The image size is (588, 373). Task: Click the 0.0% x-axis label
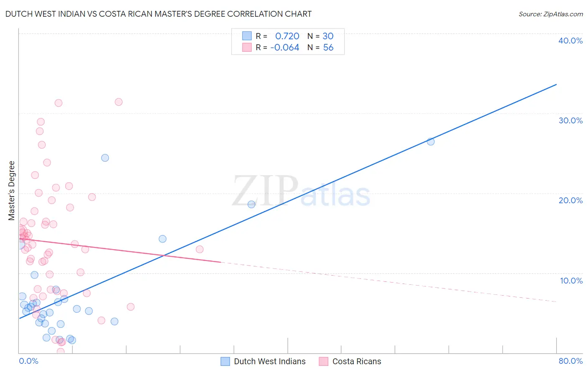click(x=28, y=361)
